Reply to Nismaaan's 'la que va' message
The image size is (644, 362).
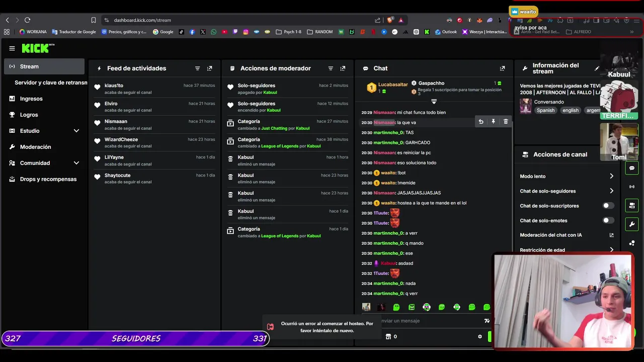coord(481,122)
